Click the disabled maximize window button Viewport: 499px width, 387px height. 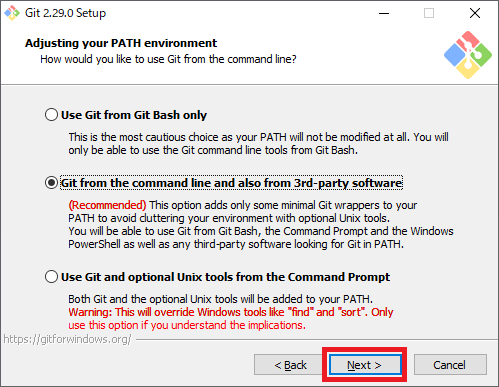click(x=429, y=13)
